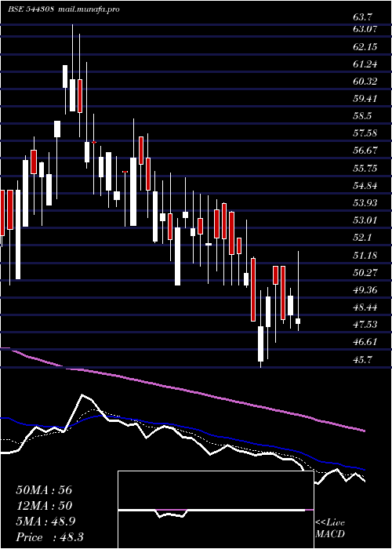The height and width of the screenshot is (549, 392).
Task: Click the mail.munafa.pro watermark text
Action: coord(88,9)
